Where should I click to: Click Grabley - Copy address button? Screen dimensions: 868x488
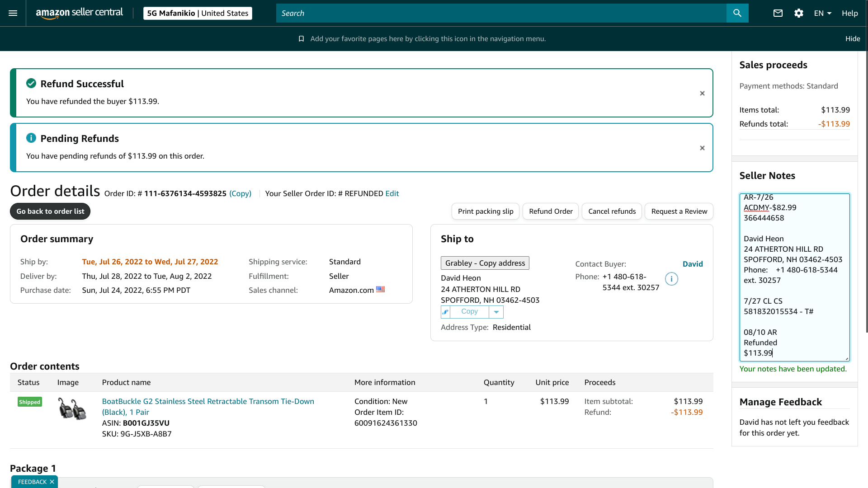tap(485, 263)
